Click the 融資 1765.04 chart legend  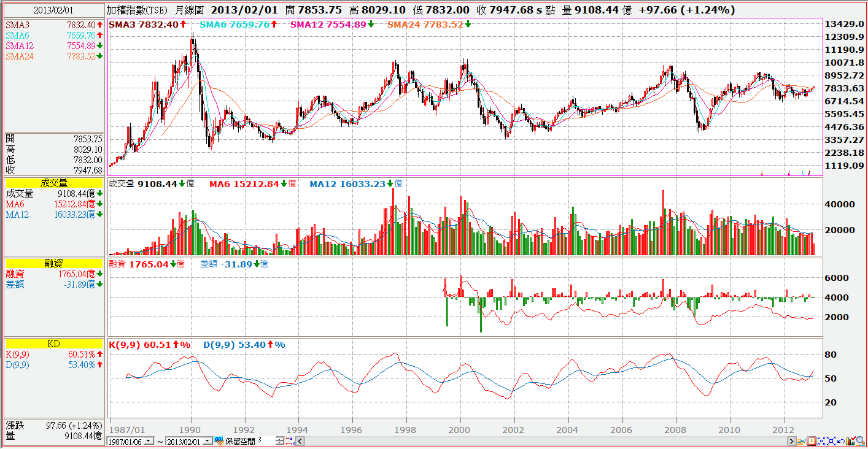(x=146, y=264)
